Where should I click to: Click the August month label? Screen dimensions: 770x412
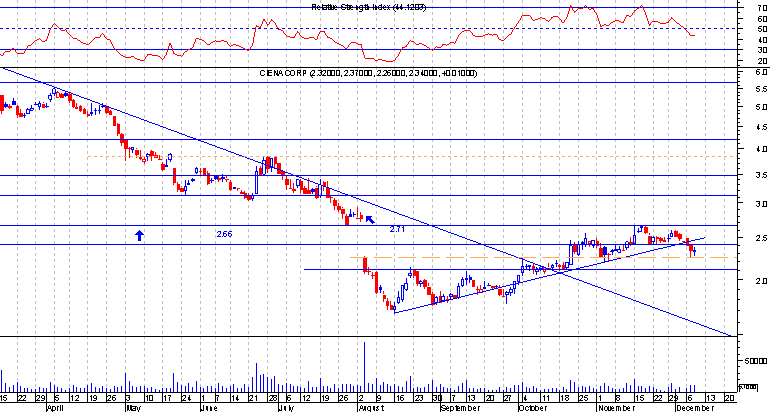(370, 408)
